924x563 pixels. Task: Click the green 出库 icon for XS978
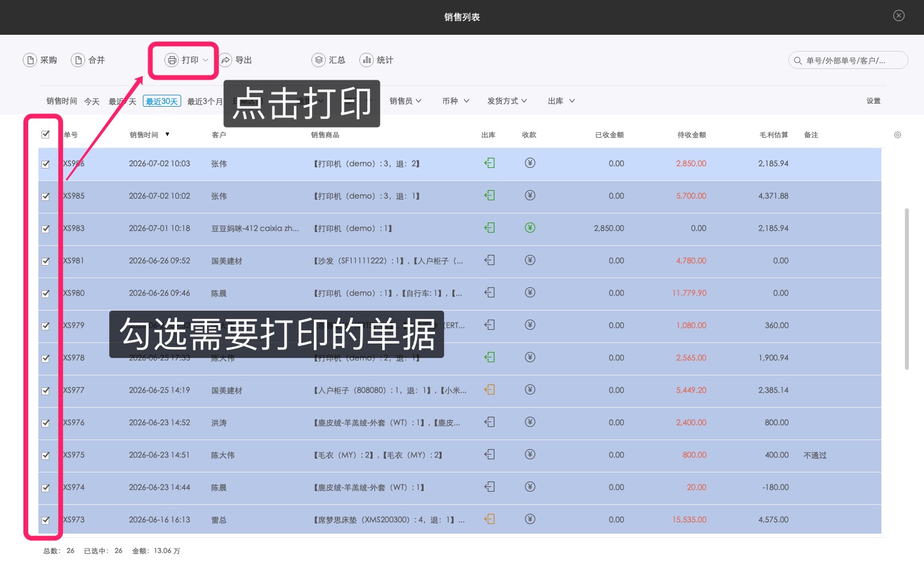point(490,357)
